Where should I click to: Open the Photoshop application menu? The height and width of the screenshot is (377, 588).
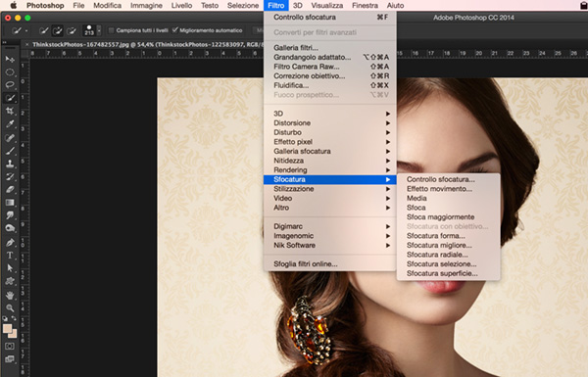[x=45, y=6]
